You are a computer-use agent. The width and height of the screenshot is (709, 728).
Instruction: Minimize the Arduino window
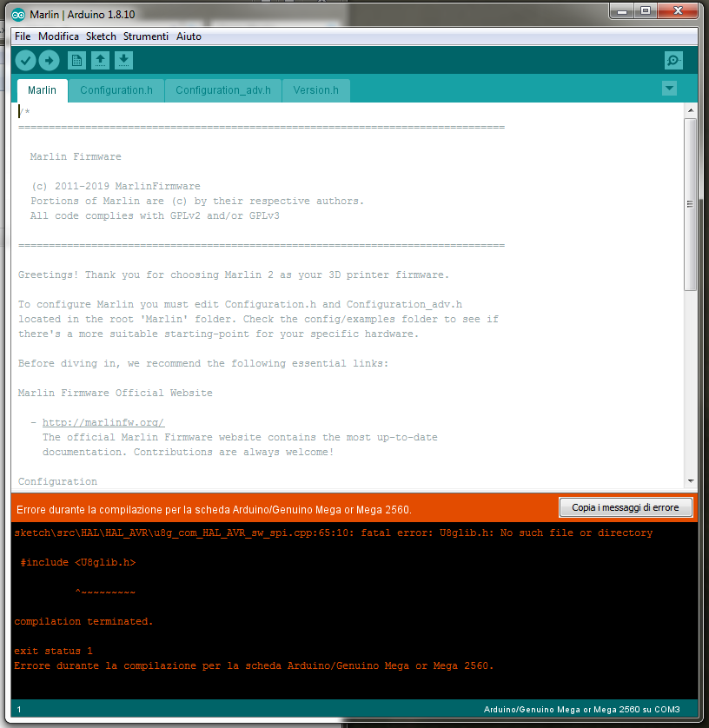point(623,11)
